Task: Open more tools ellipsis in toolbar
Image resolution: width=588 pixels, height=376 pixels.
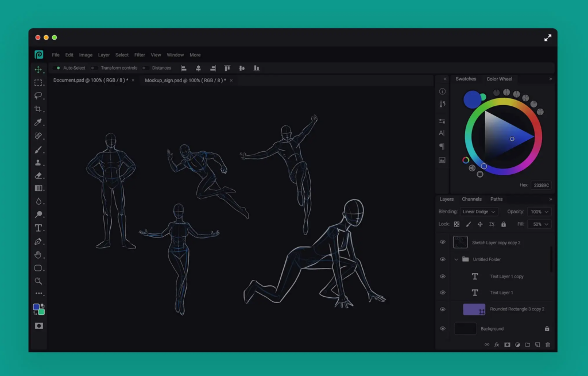Action: click(39, 293)
